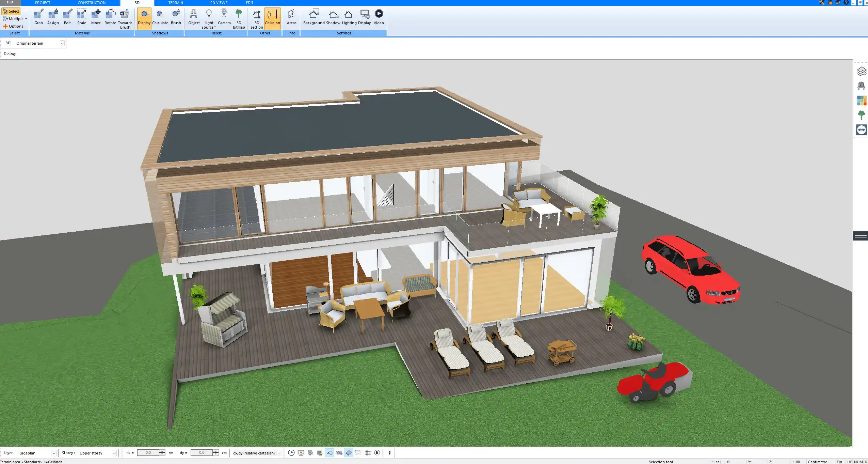Toggle the terrain contours visibility icon

(358, 453)
